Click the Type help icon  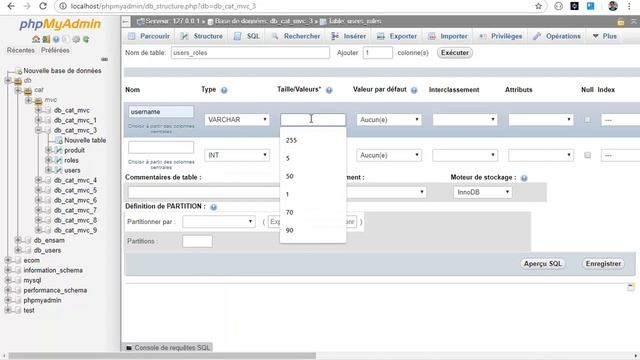[x=224, y=90]
